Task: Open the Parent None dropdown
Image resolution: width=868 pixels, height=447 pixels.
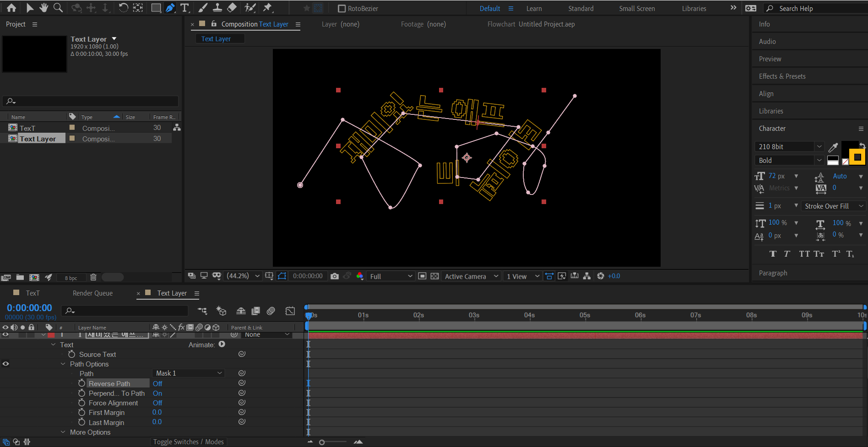Action: [x=267, y=335]
